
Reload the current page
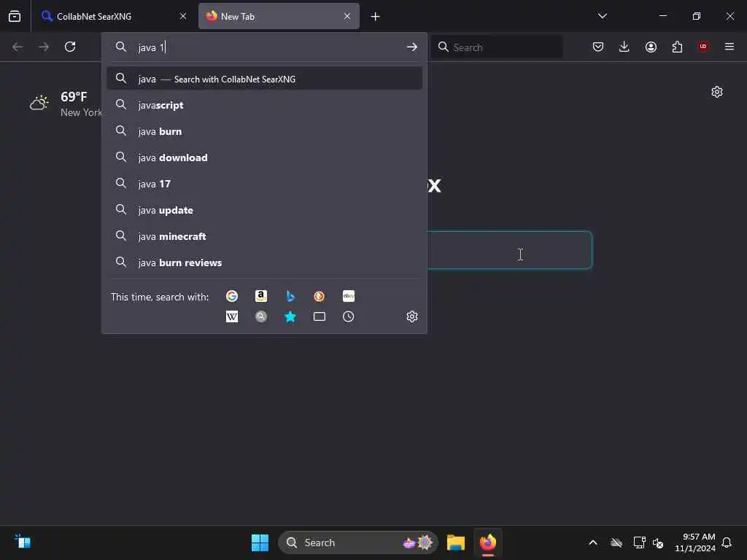point(70,47)
